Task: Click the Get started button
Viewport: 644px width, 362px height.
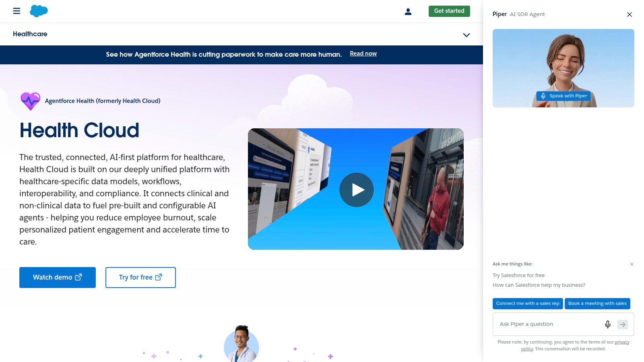Action: (x=449, y=11)
